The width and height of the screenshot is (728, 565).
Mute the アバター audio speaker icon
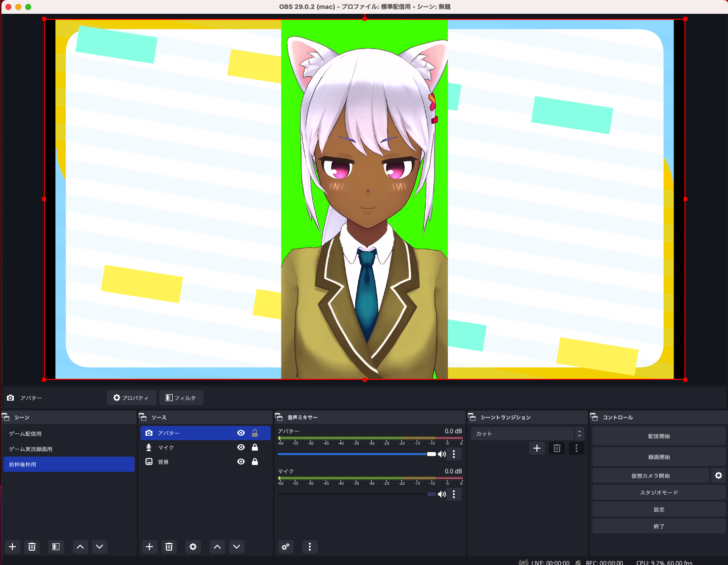(442, 454)
